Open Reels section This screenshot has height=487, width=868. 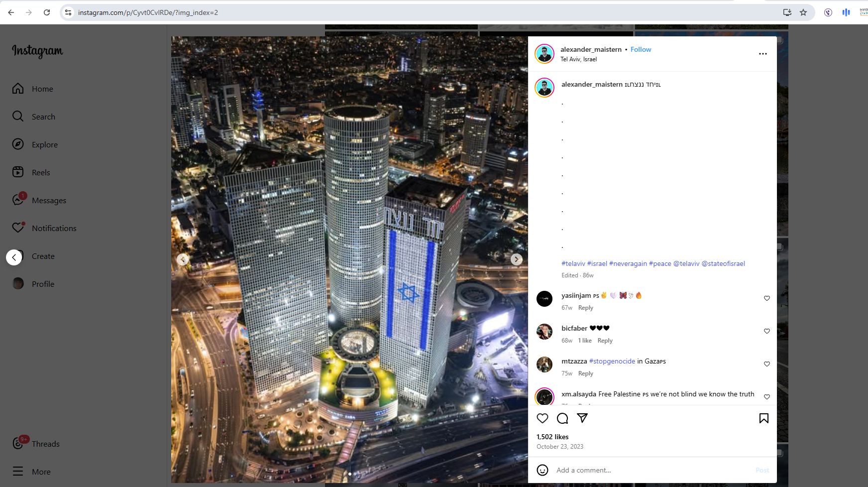click(x=41, y=172)
